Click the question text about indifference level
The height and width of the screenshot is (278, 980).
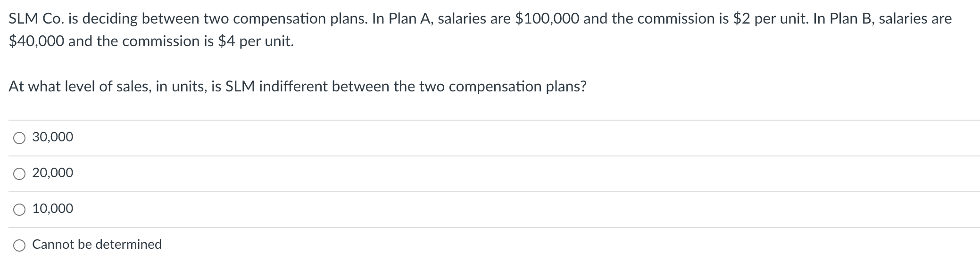(298, 86)
